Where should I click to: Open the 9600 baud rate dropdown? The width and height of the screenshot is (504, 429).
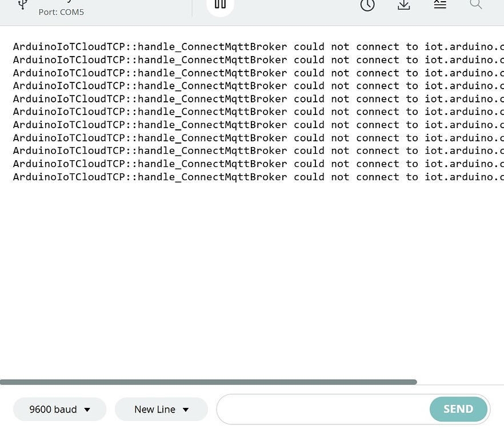[x=59, y=409]
